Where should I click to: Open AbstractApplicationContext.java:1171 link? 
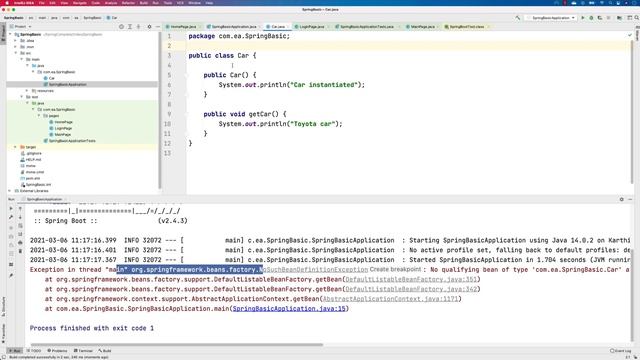pos(390,299)
